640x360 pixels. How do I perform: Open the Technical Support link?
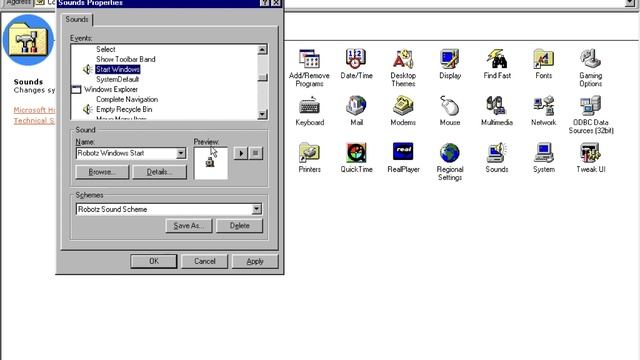34,121
